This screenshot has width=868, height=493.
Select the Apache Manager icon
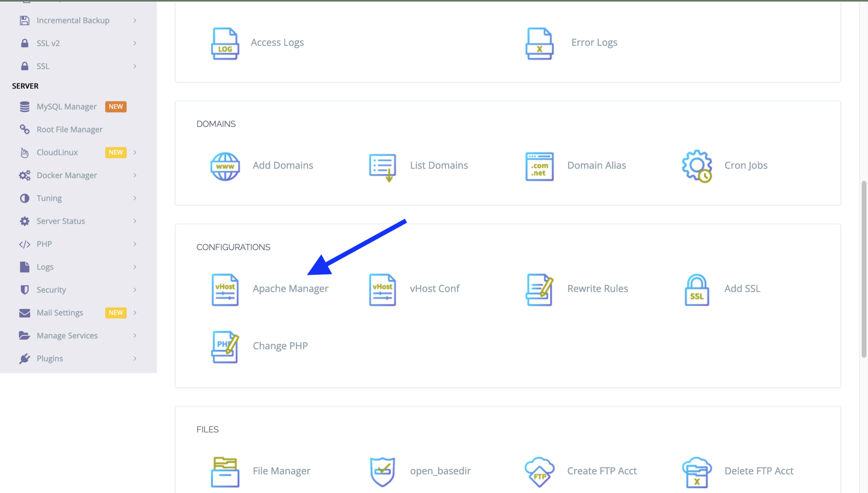point(225,290)
